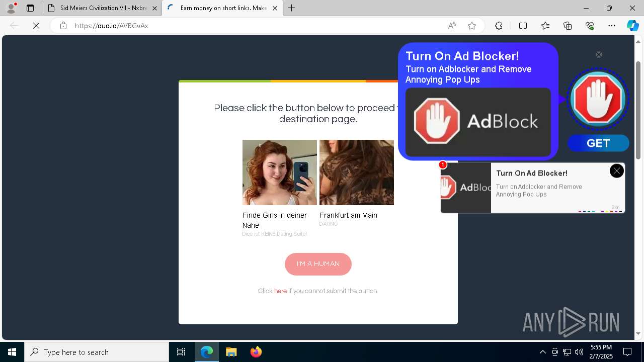Click the scrollbar down arrow
644x362 pixels.
[638, 334]
